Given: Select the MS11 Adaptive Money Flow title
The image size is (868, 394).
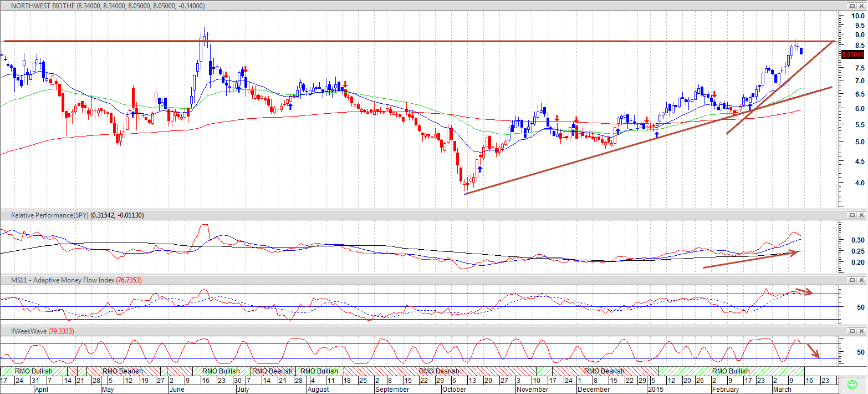Looking at the screenshot, I should tap(76, 281).
